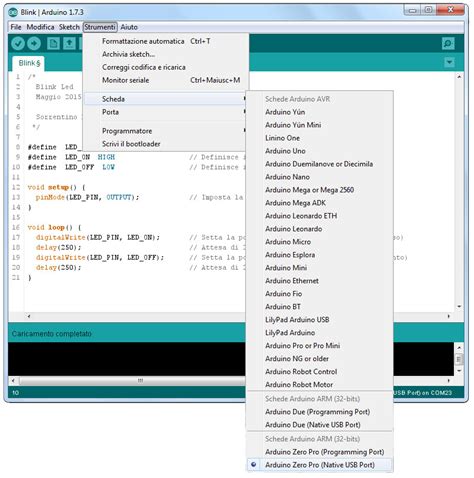474x478 pixels.
Task: Select Arduino NG or older
Action: tap(320, 359)
